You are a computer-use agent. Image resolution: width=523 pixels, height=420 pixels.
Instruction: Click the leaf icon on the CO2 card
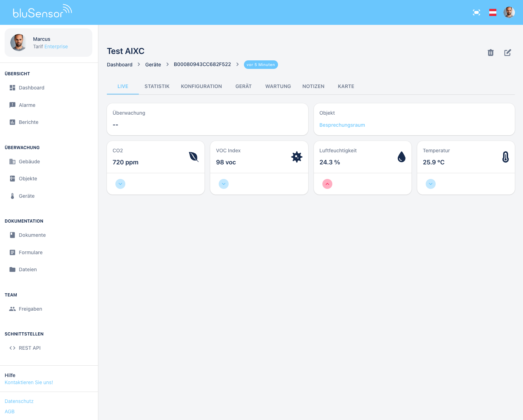tap(194, 157)
